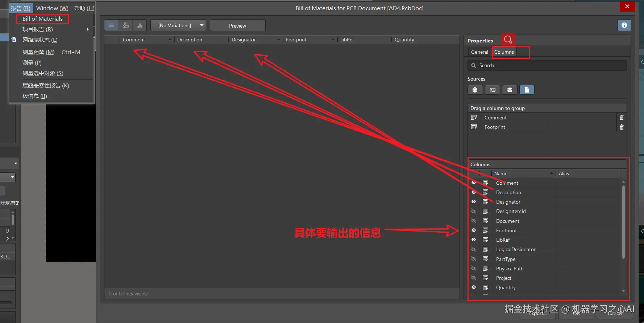Click the Cancel button
The width and height of the screenshot is (644, 323).
tap(615, 313)
